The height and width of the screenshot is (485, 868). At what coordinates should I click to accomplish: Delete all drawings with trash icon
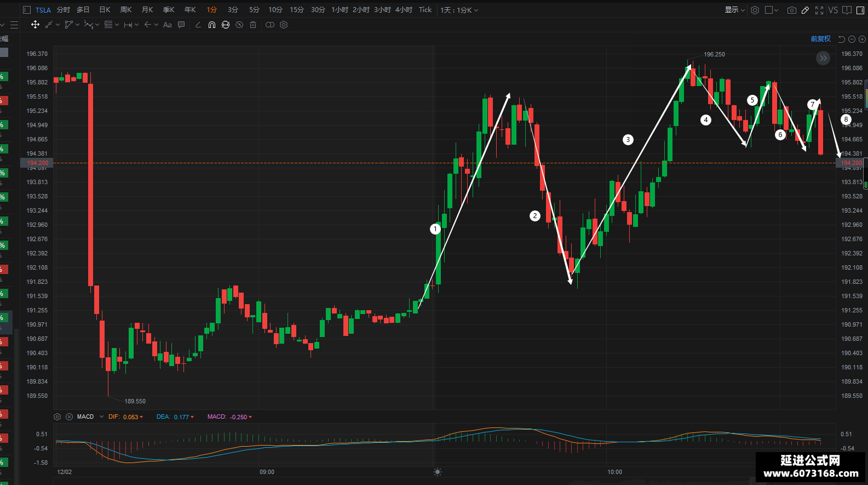point(253,25)
